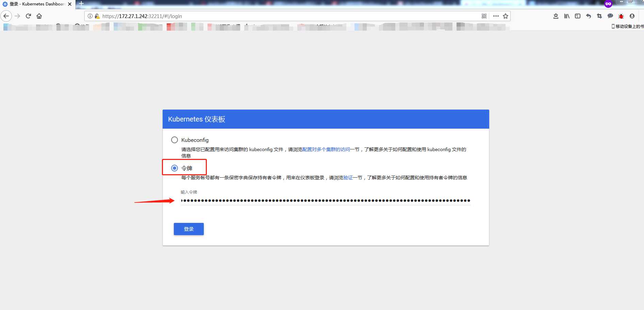This screenshot has height=310, width=644.
Task: Click the undo curved-arrow toolbar icon
Action: click(x=589, y=16)
